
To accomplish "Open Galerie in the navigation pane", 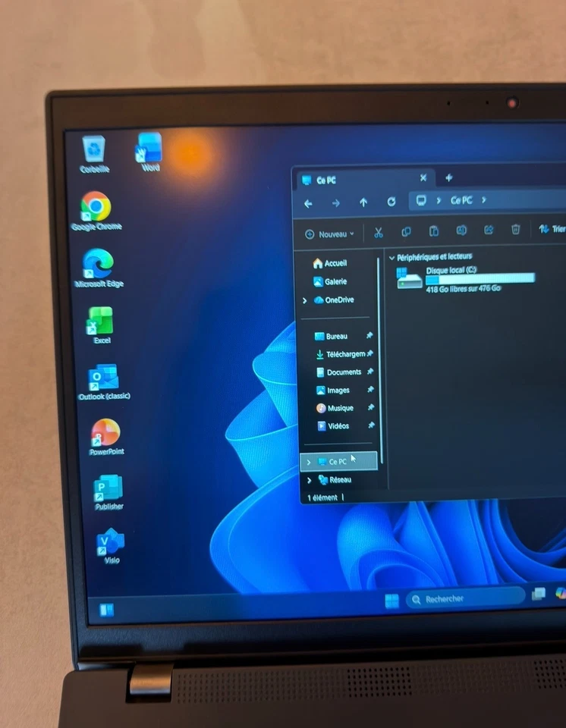I will tap(330, 281).
